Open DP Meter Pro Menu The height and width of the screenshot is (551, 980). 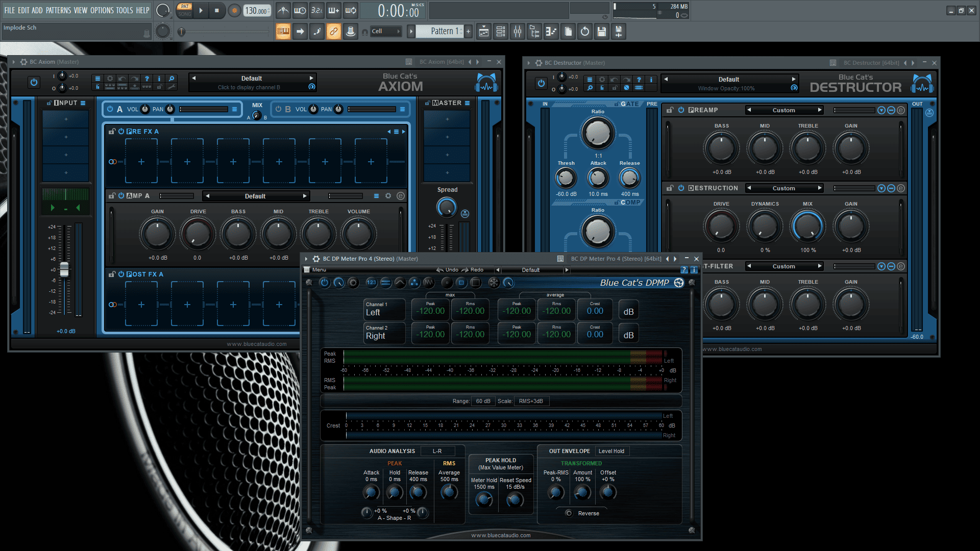point(319,270)
